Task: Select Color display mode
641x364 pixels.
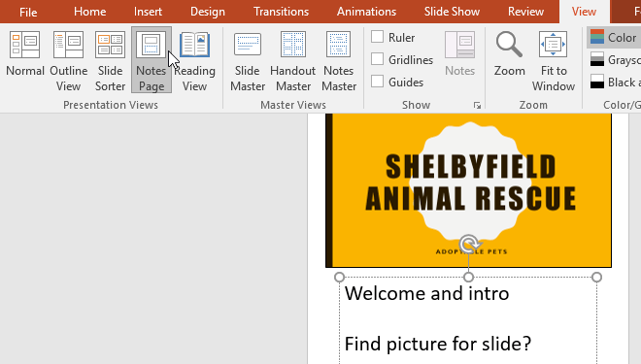Action: (614, 38)
